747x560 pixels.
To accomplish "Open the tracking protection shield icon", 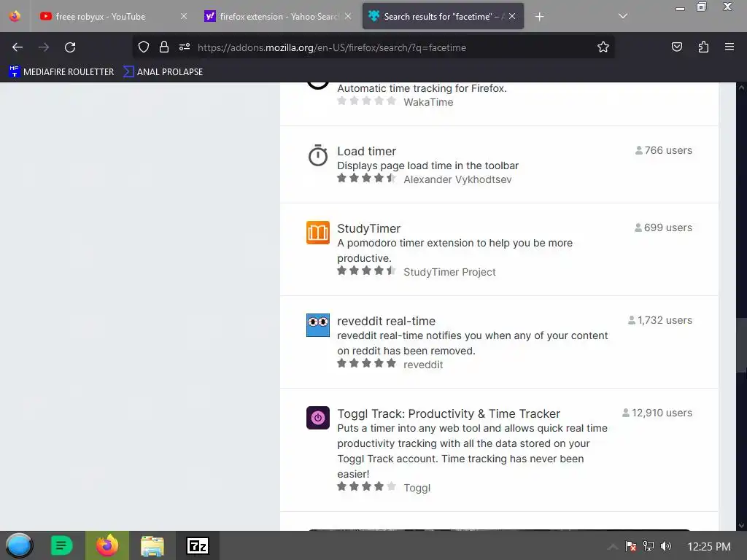I will 144,47.
